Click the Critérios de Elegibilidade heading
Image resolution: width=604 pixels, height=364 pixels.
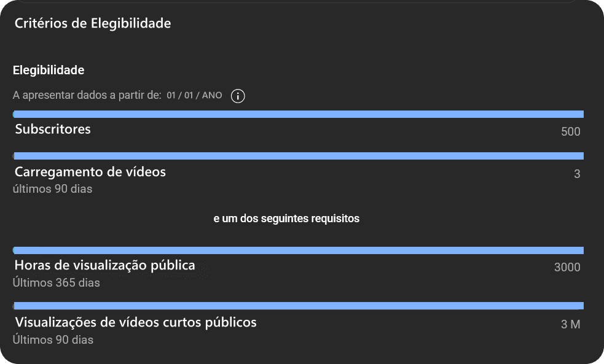(x=92, y=24)
